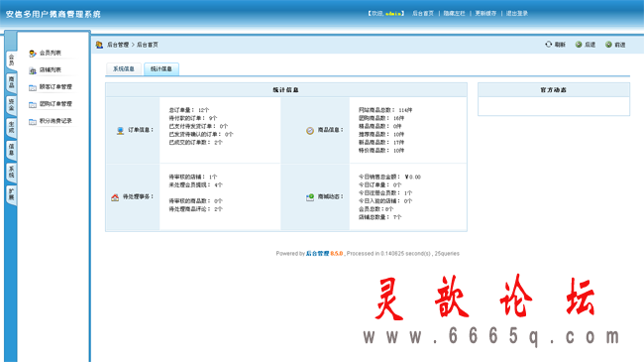Open the 信息 vertical sidebar tab

pos(12,150)
